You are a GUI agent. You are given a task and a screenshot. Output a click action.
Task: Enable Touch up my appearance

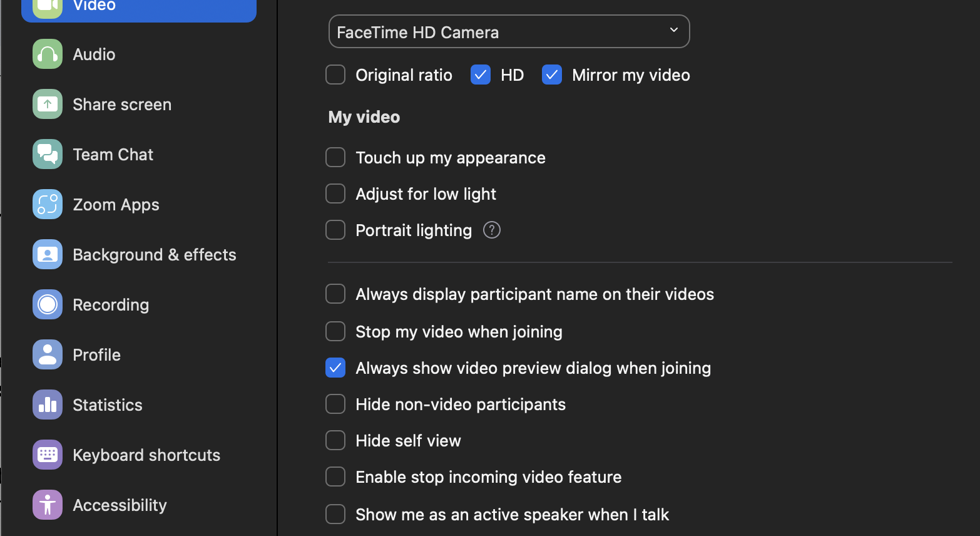335,157
